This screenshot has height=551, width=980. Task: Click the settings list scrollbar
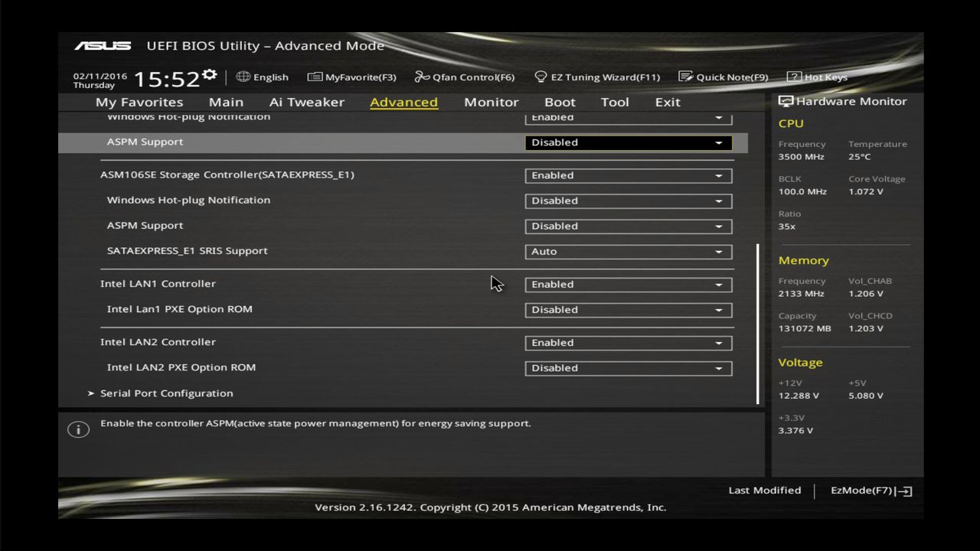point(757,323)
